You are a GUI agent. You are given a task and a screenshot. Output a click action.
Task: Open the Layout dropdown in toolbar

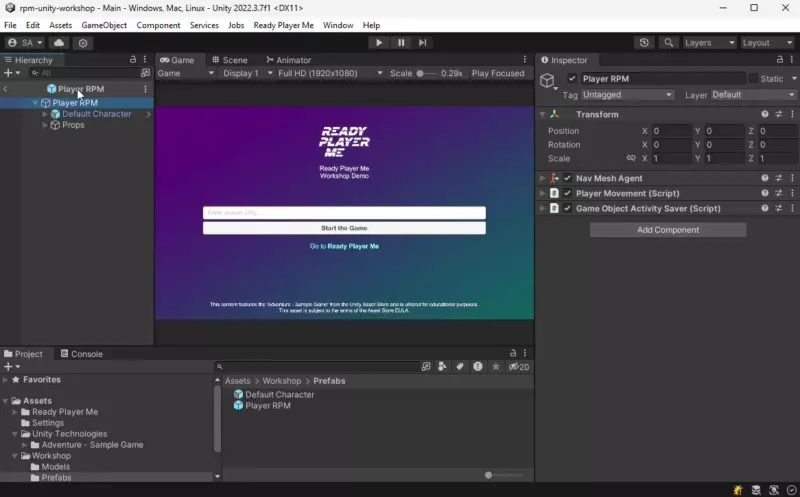[x=767, y=43]
